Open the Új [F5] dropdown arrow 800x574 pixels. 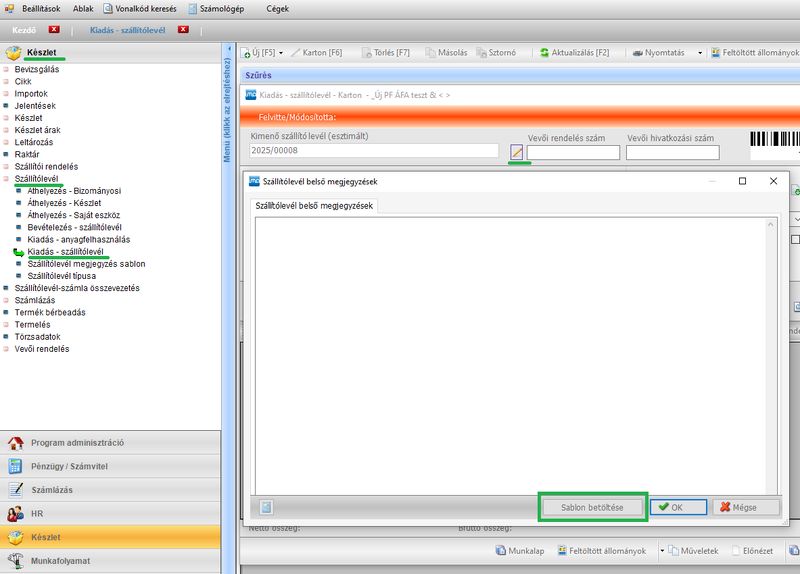(x=281, y=52)
